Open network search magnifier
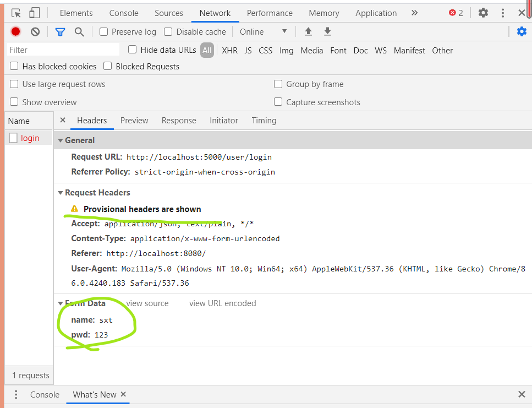The height and width of the screenshot is (408, 532). click(79, 32)
